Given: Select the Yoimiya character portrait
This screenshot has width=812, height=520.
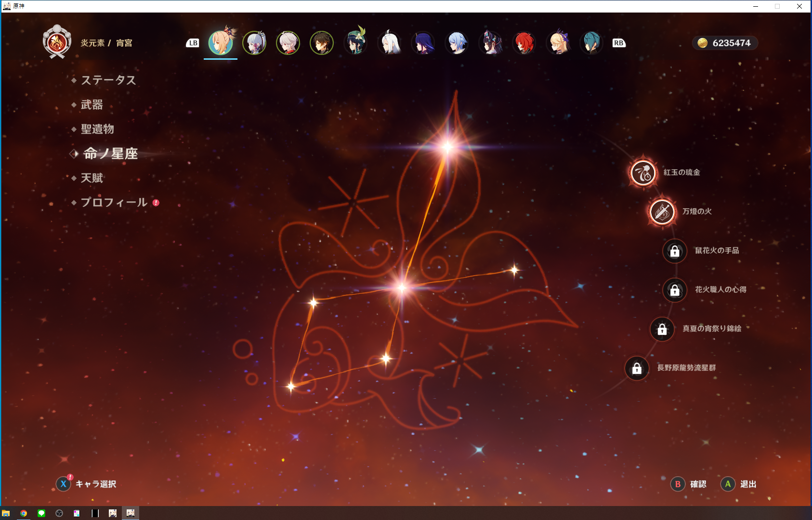Looking at the screenshot, I should tap(221, 43).
